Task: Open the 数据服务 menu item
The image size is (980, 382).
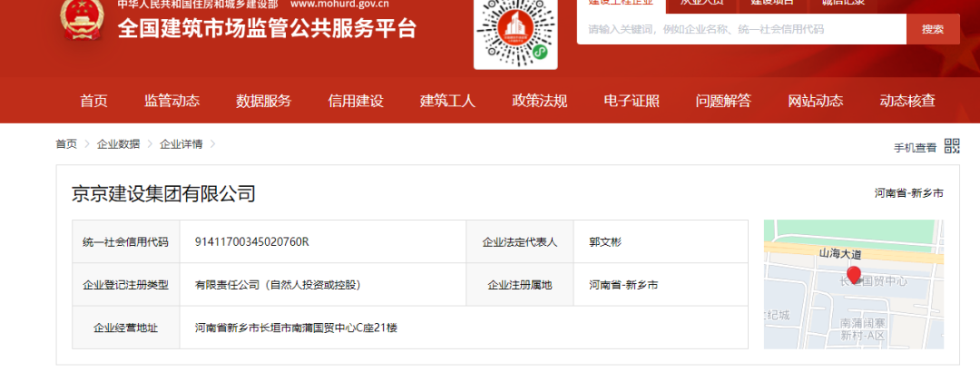Action: (x=263, y=101)
